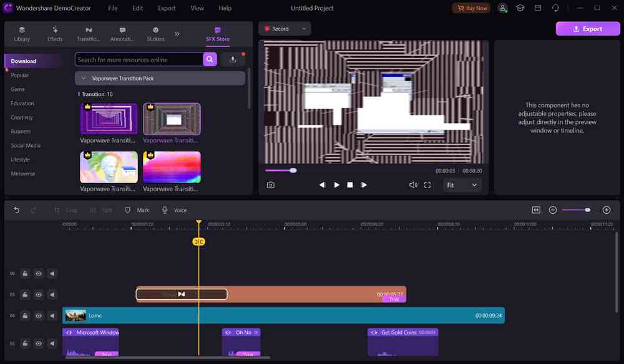Take a snapshot with the camera icon

(271, 185)
